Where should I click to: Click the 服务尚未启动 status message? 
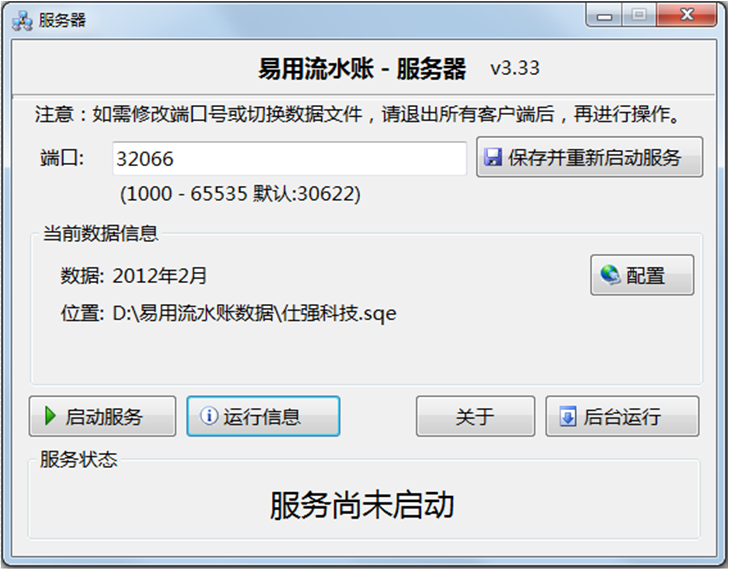(x=362, y=505)
